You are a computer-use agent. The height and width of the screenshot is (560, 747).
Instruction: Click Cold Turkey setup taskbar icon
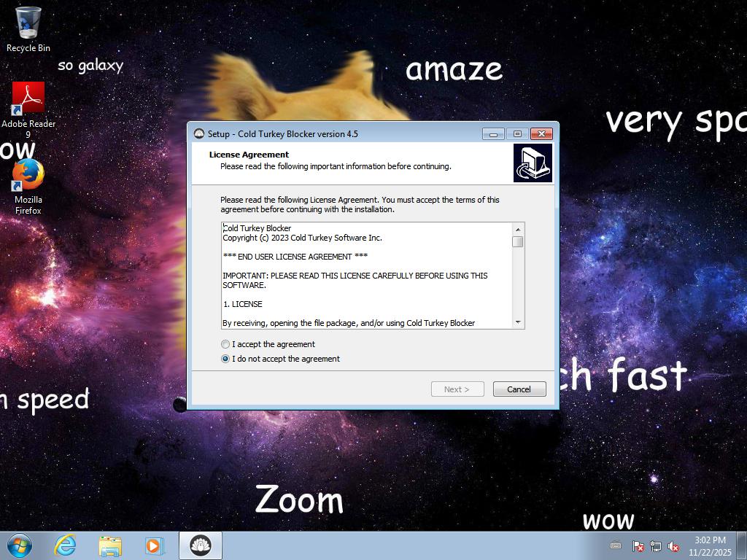200,545
